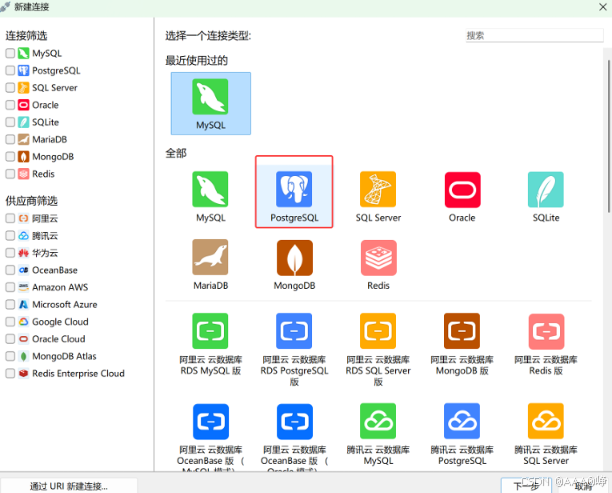
Task: Tick the PostgreSQL filter checkbox
Action: [10, 70]
